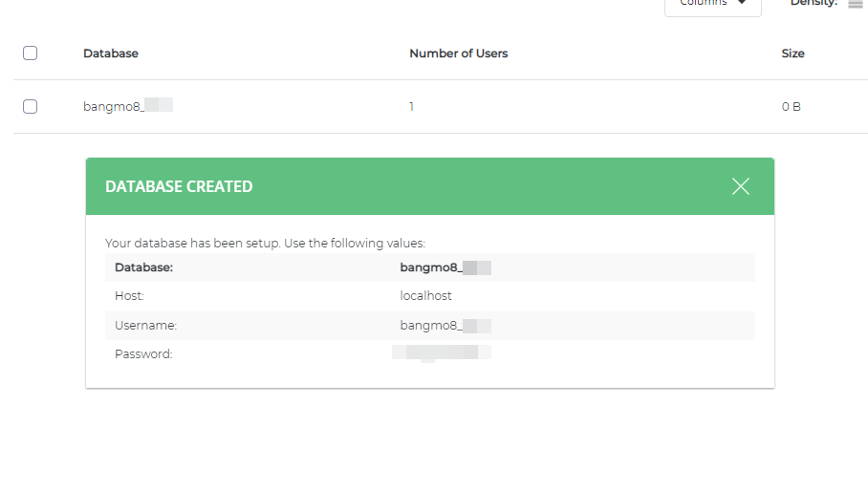Viewport: 868px width, 491px height.
Task: Close the Database Created notification
Action: tap(741, 186)
